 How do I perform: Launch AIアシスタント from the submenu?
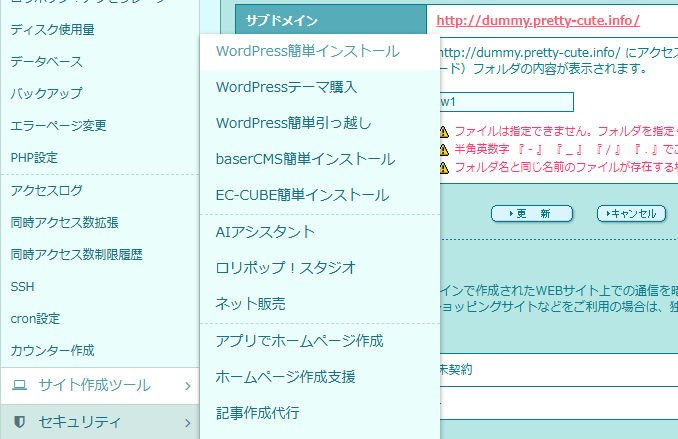coord(265,231)
